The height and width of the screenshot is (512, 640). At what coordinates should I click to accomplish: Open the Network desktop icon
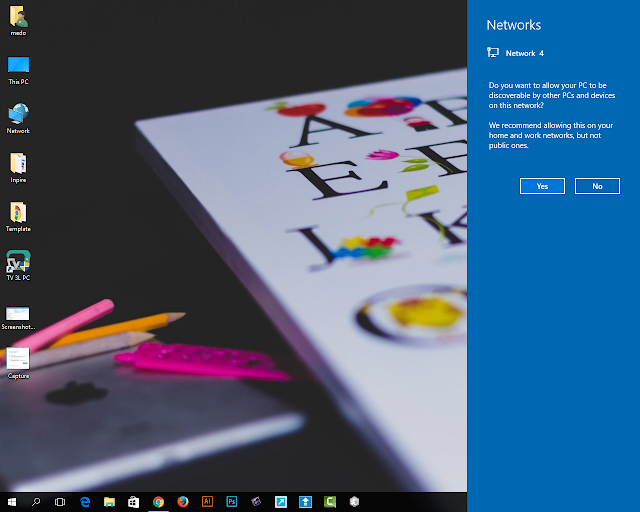click(18, 118)
